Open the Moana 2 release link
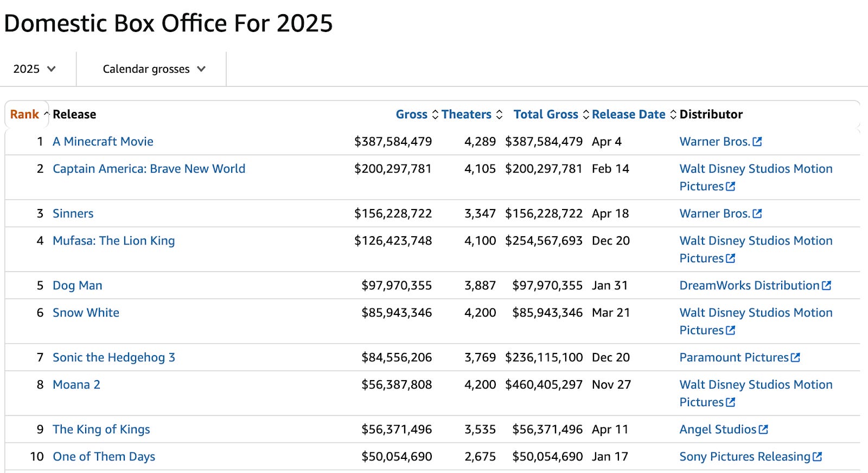 (x=76, y=384)
